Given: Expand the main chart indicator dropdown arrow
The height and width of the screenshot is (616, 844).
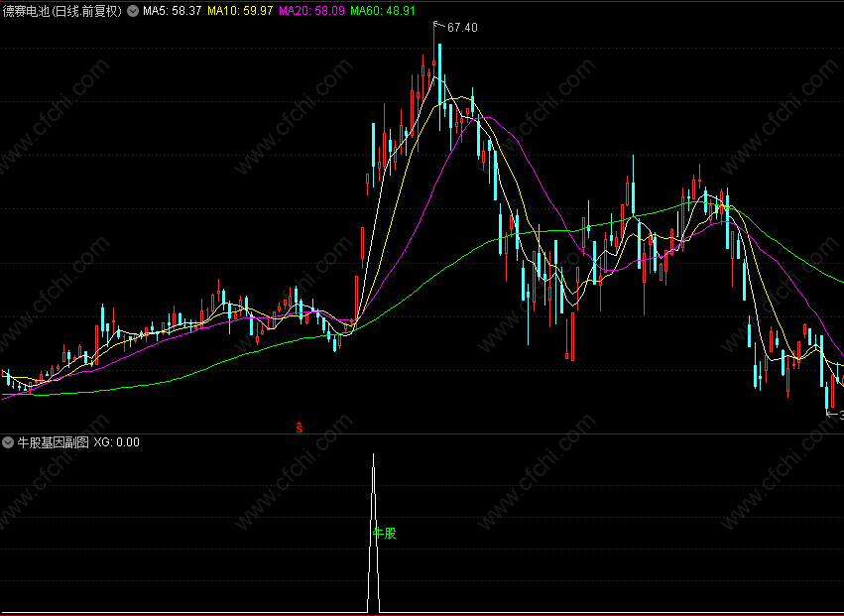Looking at the screenshot, I should point(133,11).
